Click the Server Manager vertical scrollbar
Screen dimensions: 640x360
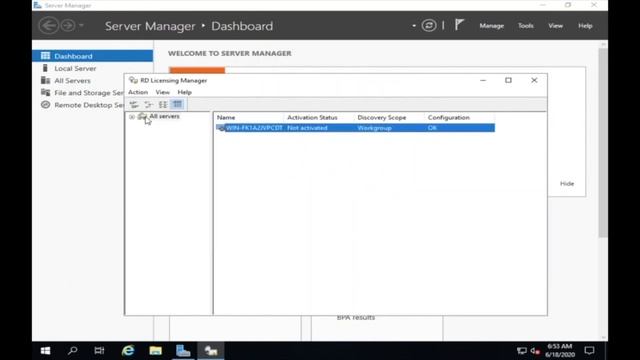click(603, 142)
